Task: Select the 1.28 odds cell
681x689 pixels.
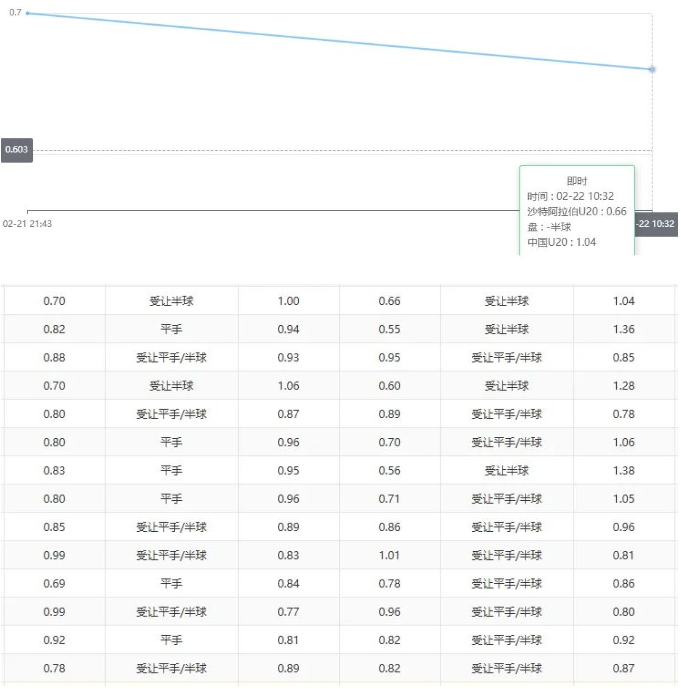Action: pos(622,386)
